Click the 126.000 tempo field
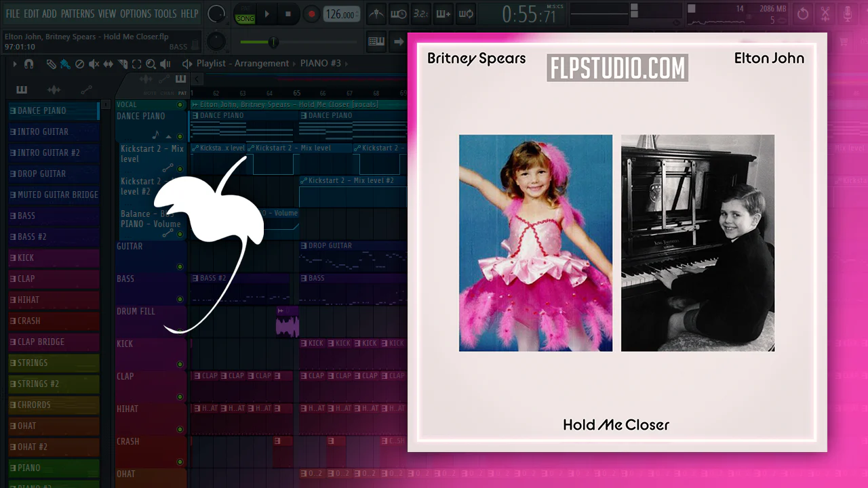Viewport: 868px width, 488px height. pos(342,14)
